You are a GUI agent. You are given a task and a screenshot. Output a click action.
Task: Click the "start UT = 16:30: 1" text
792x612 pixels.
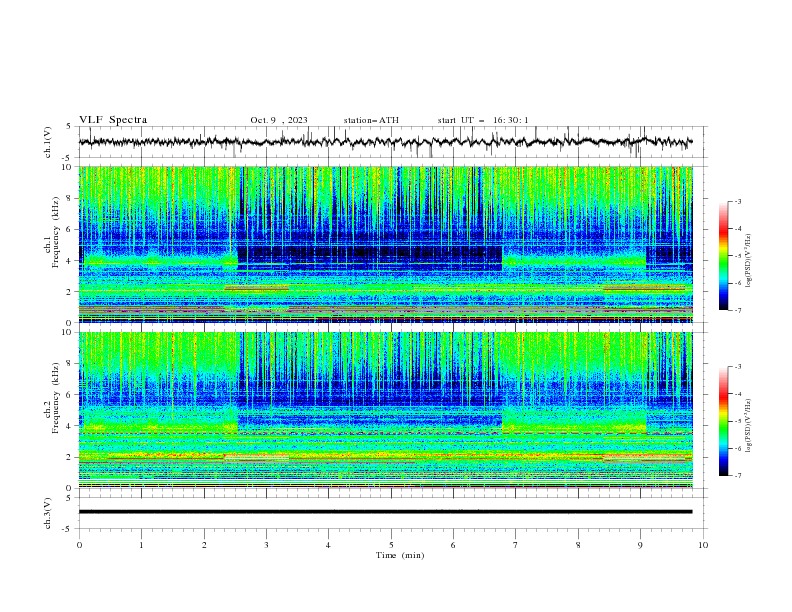483,120
